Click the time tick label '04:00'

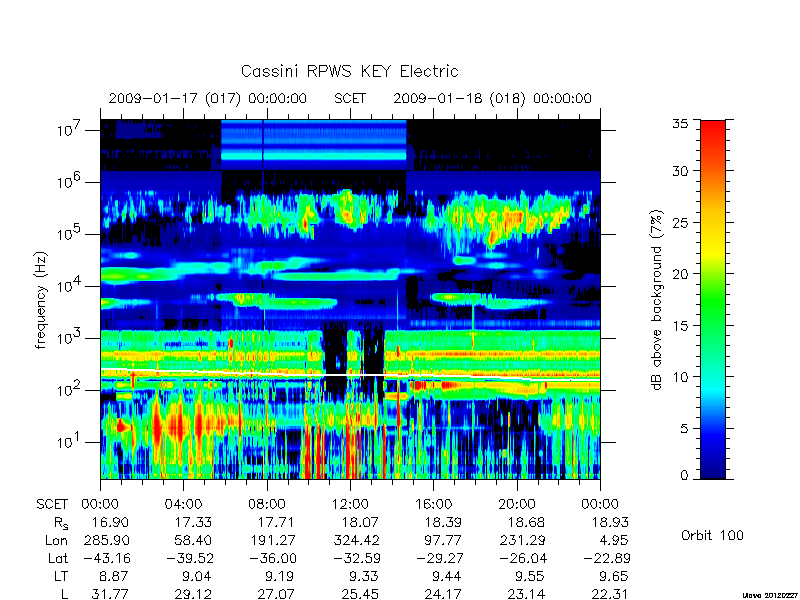(x=183, y=504)
